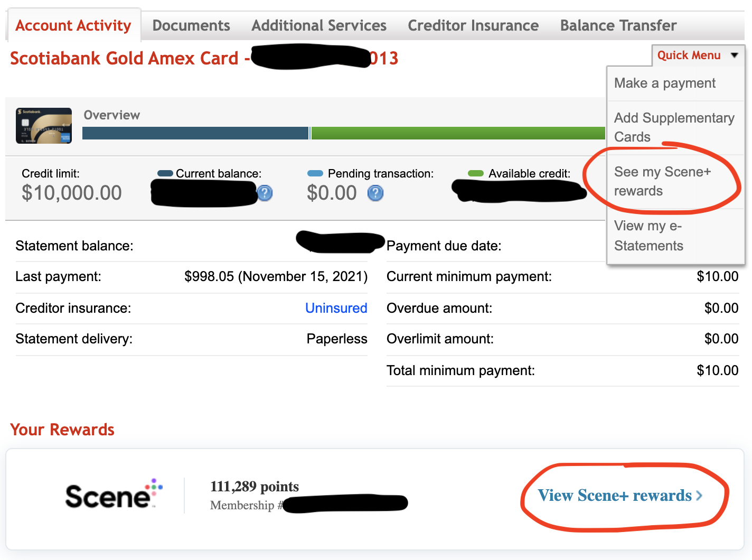Image resolution: width=752 pixels, height=560 pixels.
Task: Click the help icon beside Current balance
Action: coord(265,193)
